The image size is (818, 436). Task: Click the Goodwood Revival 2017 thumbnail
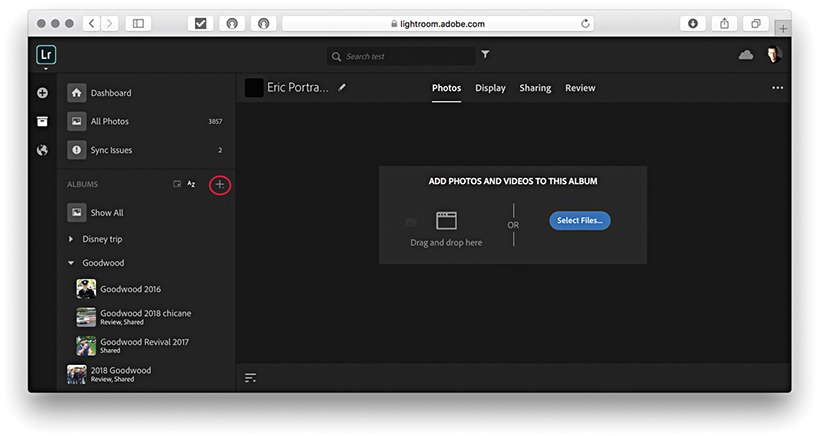click(x=86, y=345)
